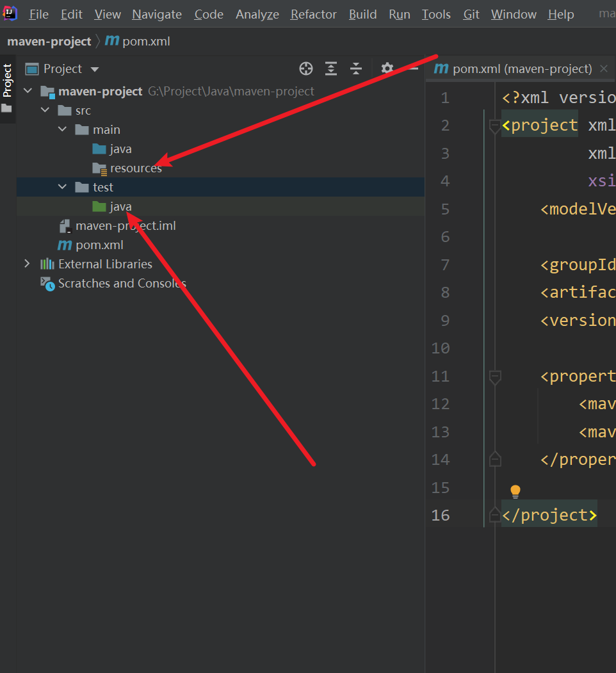
Task: Click the Collapse All icon
Action: (x=356, y=69)
